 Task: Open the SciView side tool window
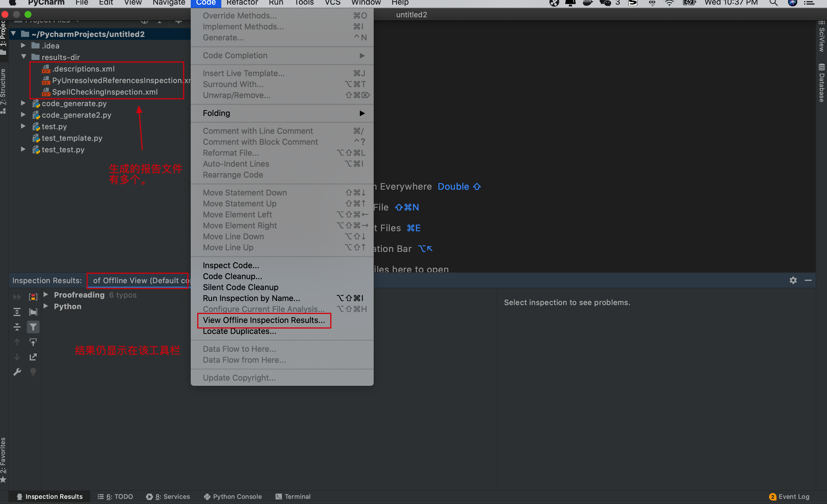tap(822, 36)
